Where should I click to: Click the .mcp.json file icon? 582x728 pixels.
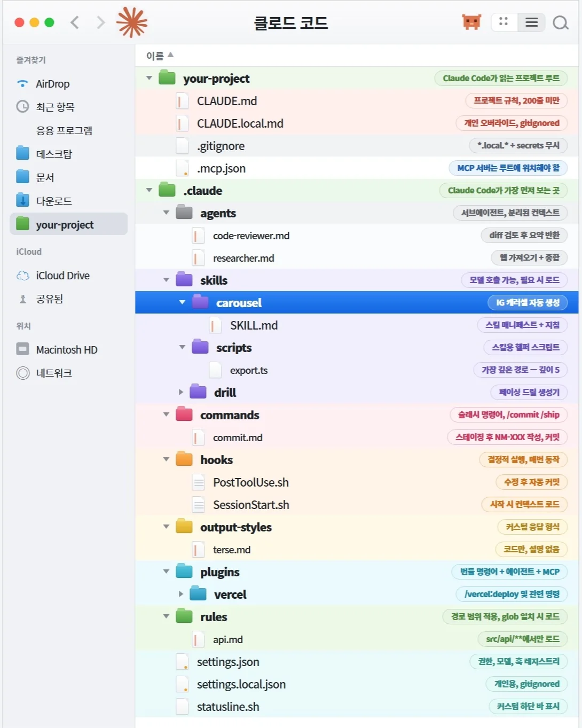[x=182, y=168]
